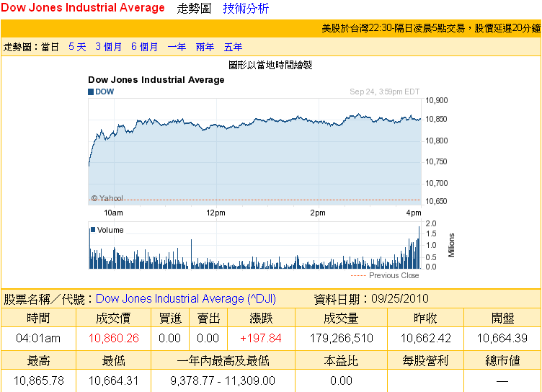Open the 技術分析 link
This screenshot has width=542, height=392.
[246, 9]
